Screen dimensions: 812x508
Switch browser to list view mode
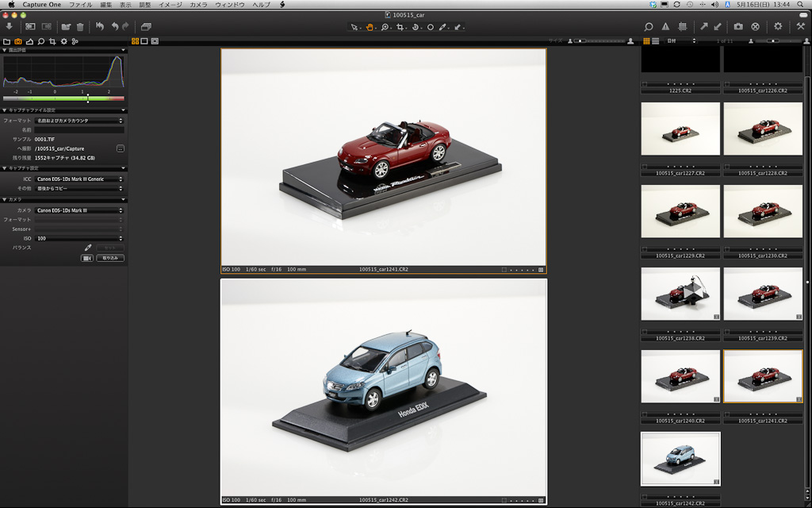click(655, 40)
